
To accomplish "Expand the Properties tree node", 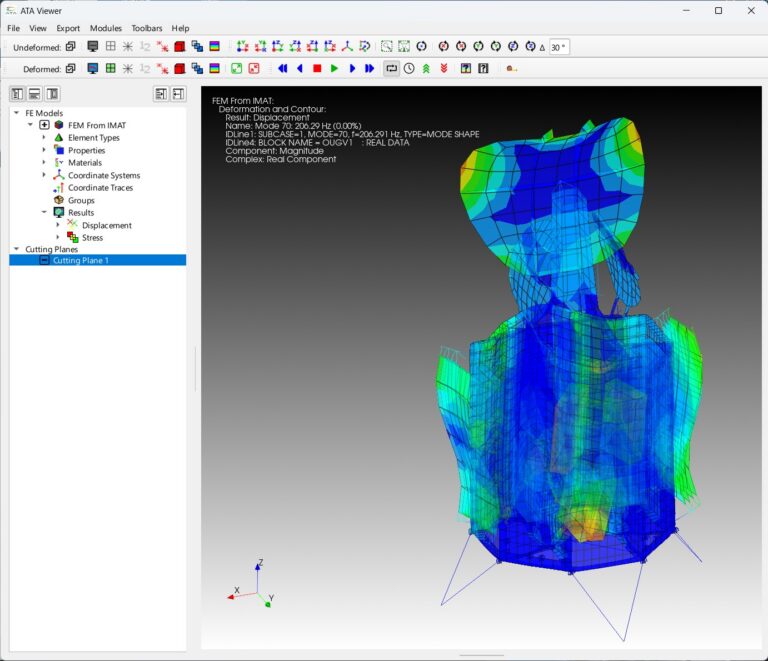I will click(44, 150).
